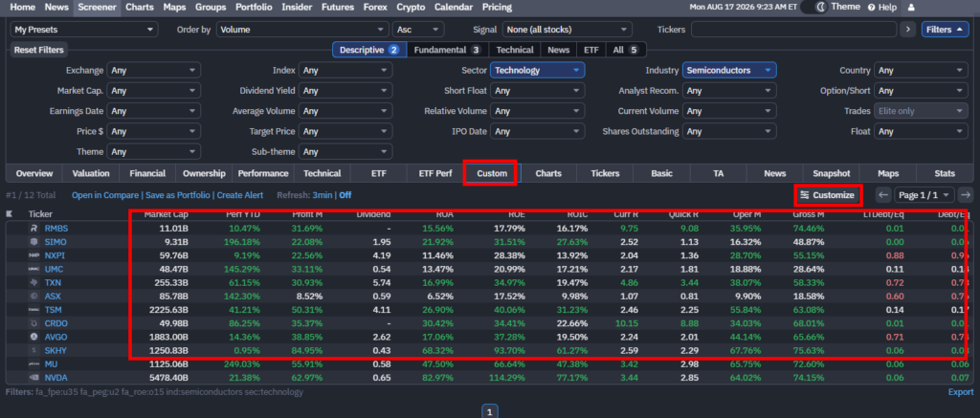The image size is (980, 418).
Task: Click the ASX company logo icon
Action: (34, 296)
